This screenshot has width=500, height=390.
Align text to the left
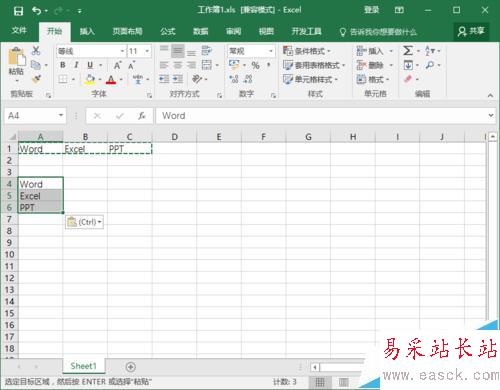click(x=164, y=65)
